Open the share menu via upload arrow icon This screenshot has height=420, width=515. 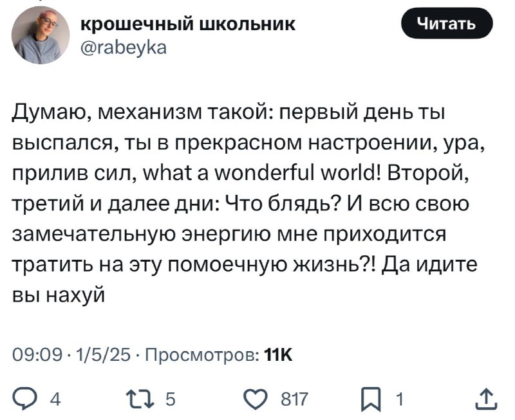pos(487,399)
